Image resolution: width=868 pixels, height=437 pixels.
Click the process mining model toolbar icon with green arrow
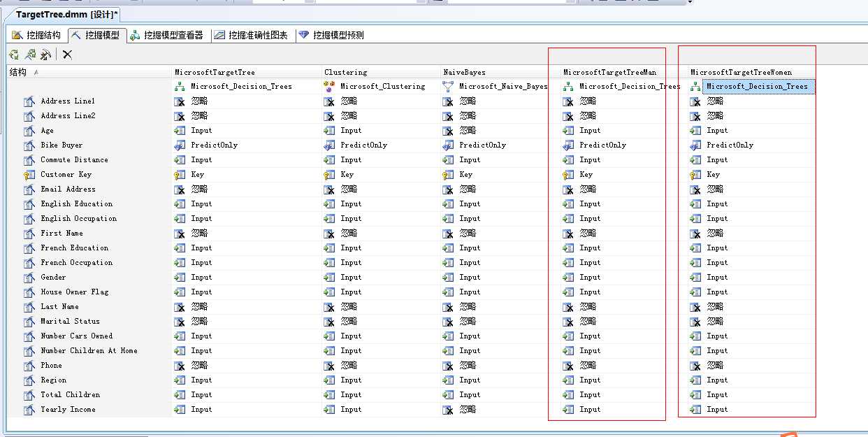[x=29, y=55]
